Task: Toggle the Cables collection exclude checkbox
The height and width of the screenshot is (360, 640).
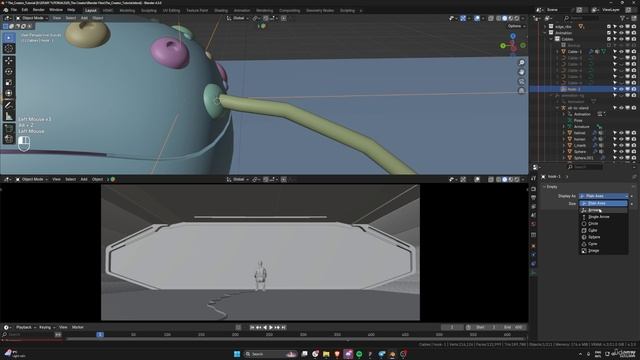Action: [x=609, y=39]
